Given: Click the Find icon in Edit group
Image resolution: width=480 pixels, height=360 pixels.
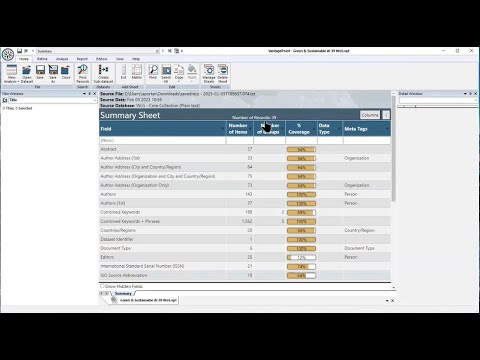Looking at the screenshot, I should pyautogui.click(x=153, y=72).
